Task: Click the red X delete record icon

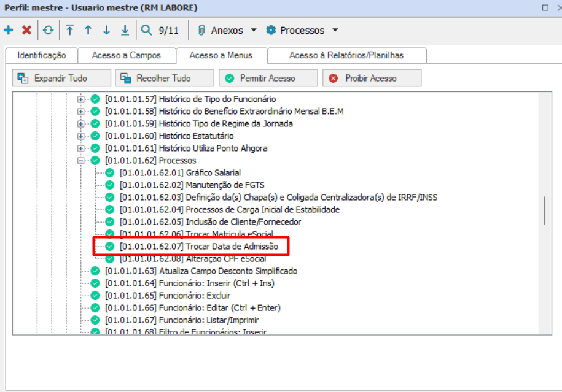Action: [26, 30]
